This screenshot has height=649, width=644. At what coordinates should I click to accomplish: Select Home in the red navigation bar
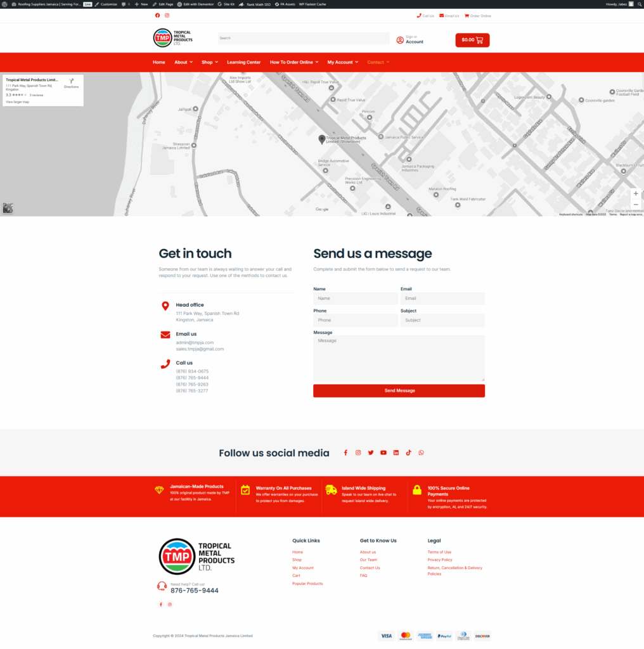pos(159,62)
